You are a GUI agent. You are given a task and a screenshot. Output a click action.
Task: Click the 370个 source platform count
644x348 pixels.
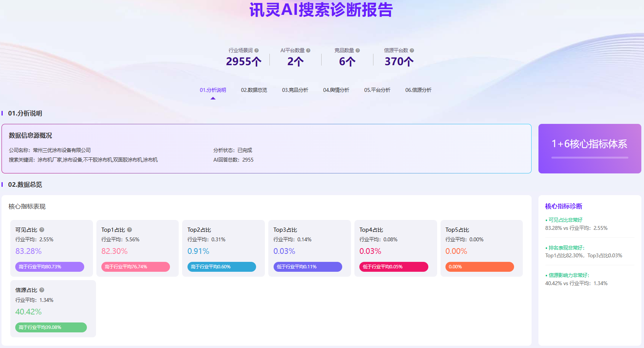tap(399, 61)
